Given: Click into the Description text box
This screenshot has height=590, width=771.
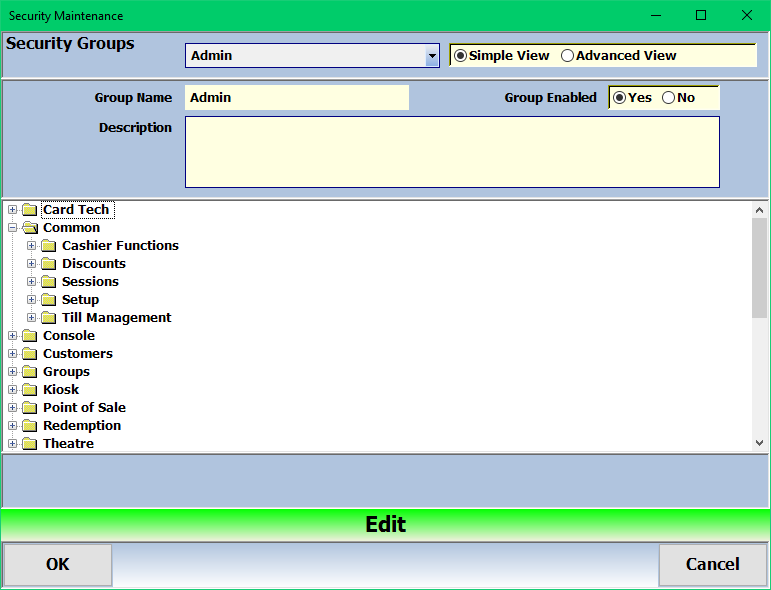Looking at the screenshot, I should click(x=452, y=152).
